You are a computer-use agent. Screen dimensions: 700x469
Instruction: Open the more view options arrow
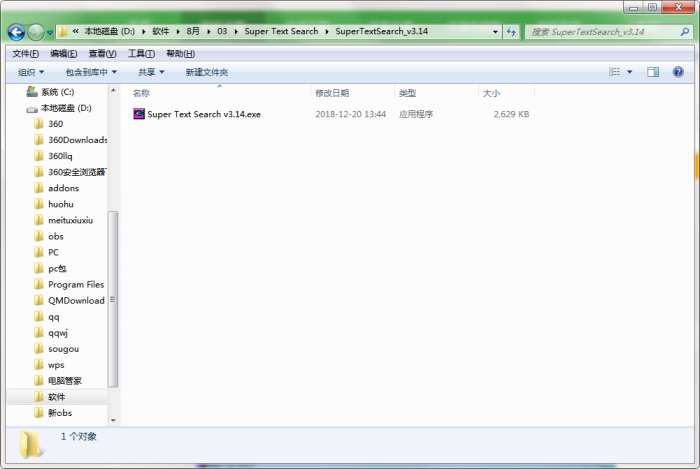[x=629, y=72]
